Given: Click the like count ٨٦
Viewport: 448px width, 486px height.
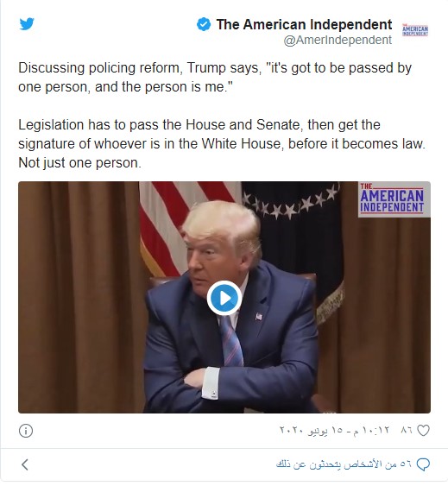Looking at the screenshot, I should coord(407,430).
